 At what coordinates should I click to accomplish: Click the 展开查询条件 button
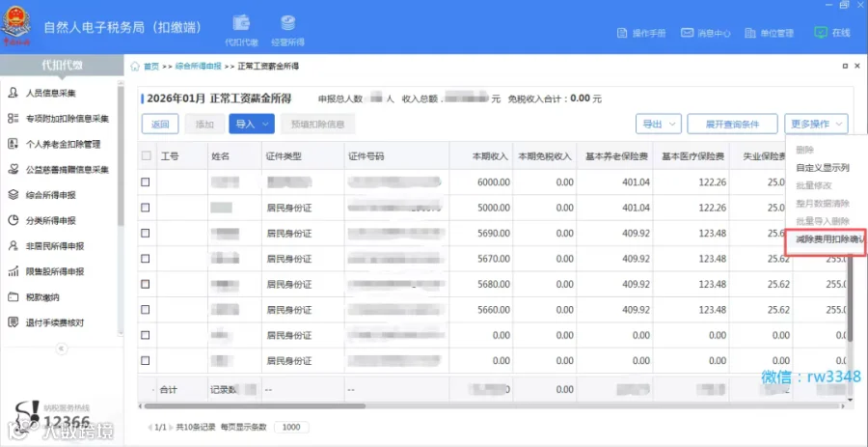[x=732, y=125]
